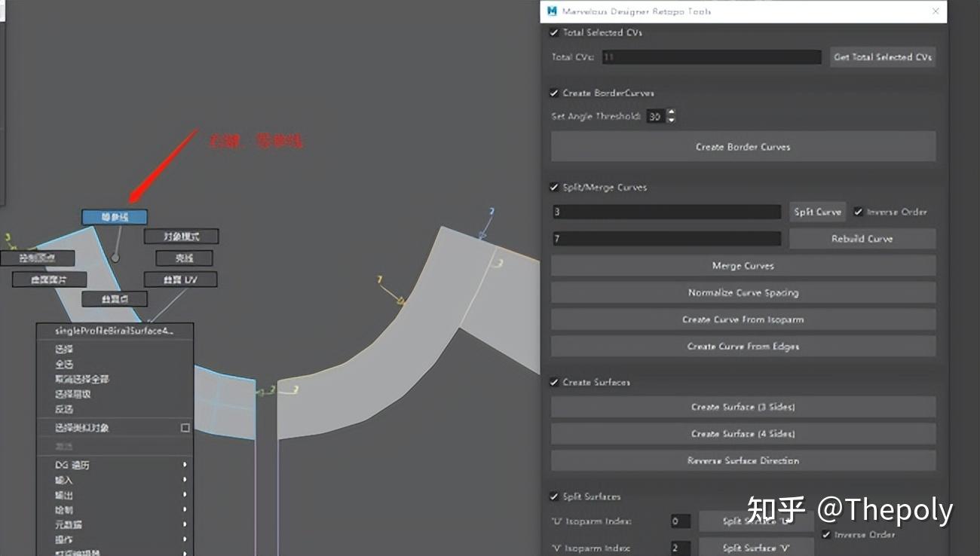Toggle the Split Surfaces section checkbox
Screen dimensions: 980x556
(x=555, y=496)
